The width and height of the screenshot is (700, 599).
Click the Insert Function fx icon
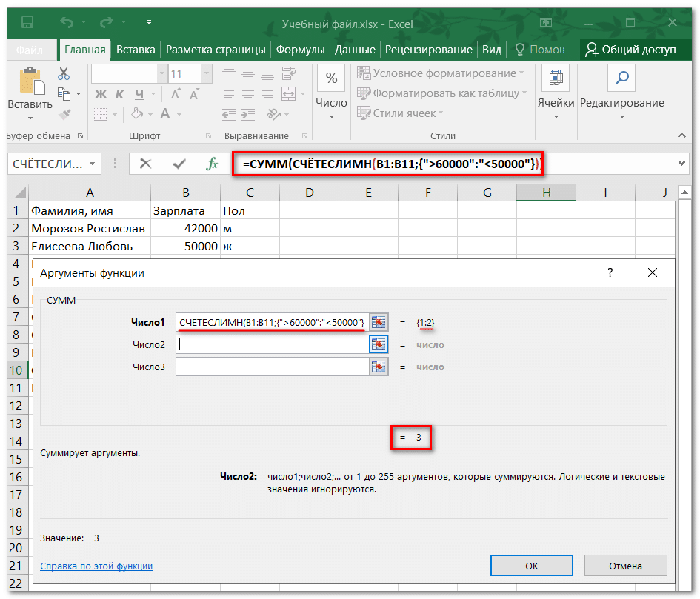click(x=212, y=164)
